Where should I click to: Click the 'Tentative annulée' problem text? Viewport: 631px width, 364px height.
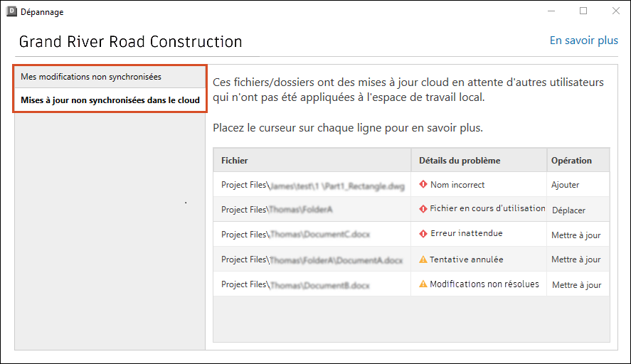click(x=466, y=259)
